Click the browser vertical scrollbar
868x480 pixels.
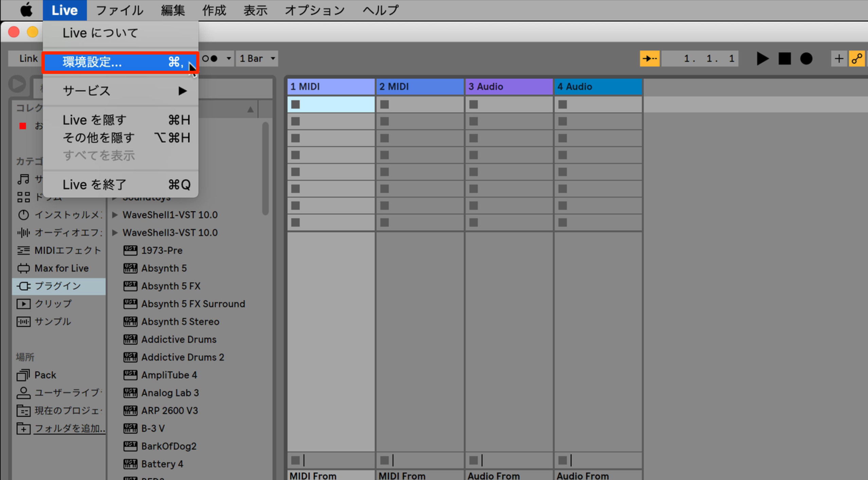coord(266,169)
